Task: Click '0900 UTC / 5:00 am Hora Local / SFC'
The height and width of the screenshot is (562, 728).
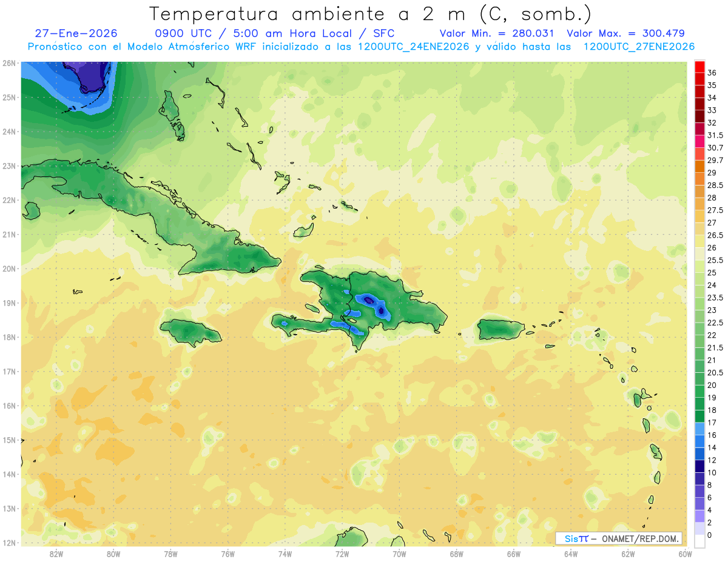Action: (x=275, y=33)
